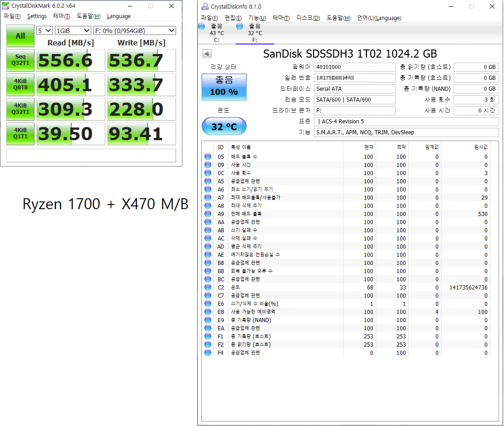Click status orb for attribute AE
This screenshot has width=504, height=426.
(x=208, y=255)
